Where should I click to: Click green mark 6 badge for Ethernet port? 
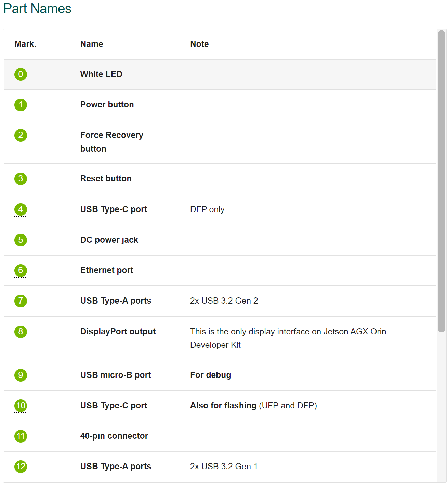click(x=21, y=270)
